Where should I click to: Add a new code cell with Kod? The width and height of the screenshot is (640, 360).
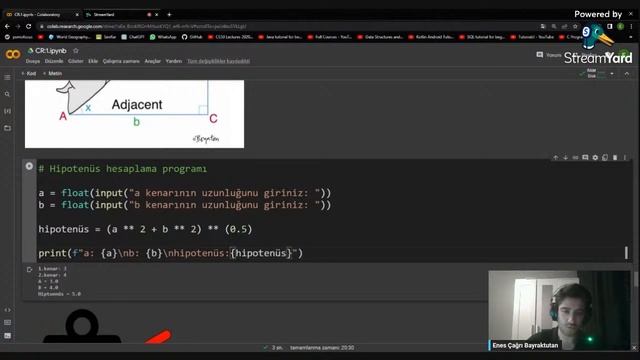coord(29,73)
